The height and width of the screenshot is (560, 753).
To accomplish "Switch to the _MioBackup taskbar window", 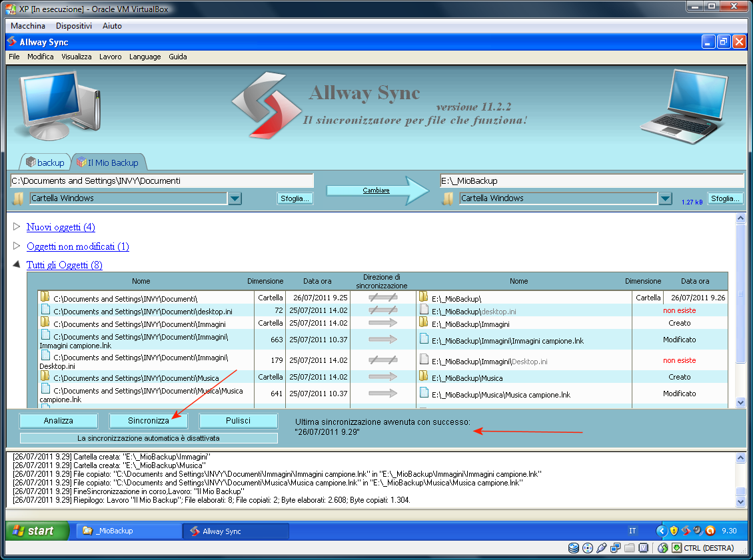I will (129, 531).
